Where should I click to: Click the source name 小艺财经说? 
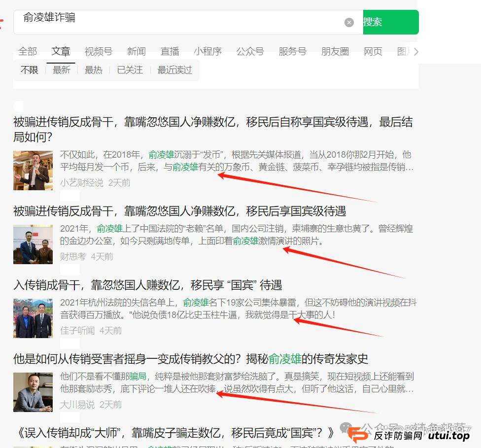(82, 183)
